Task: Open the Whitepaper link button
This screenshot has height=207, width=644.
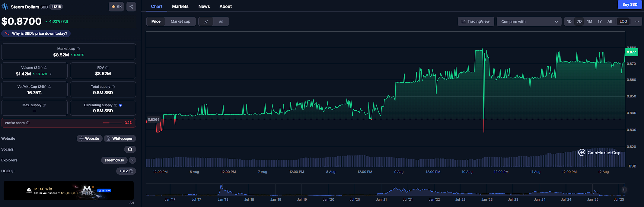Action: pyautogui.click(x=120, y=139)
